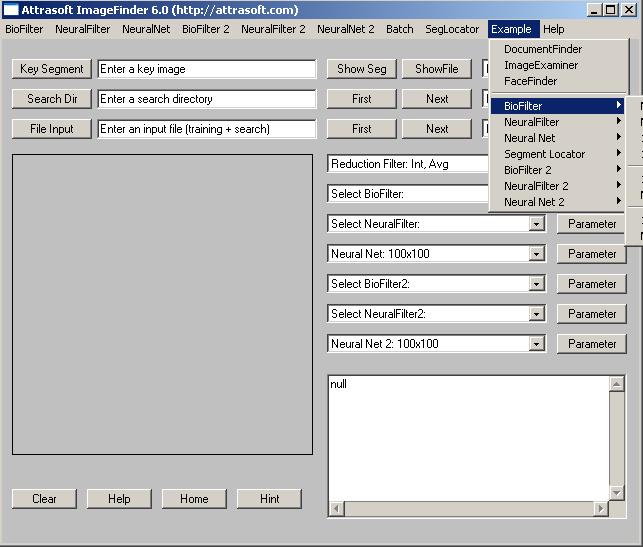
Task: Expand the Select NeuralFilter dropdown
Action: click(537, 224)
